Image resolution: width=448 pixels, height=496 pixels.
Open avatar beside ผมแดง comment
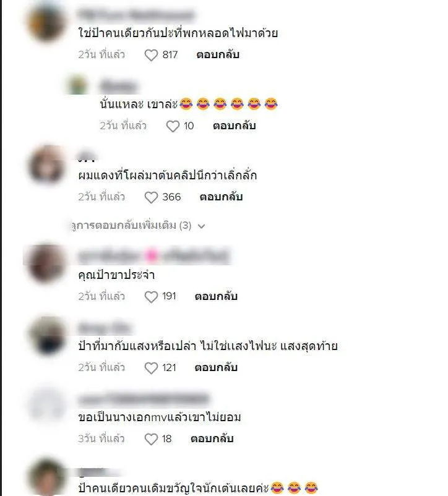[x=46, y=165]
